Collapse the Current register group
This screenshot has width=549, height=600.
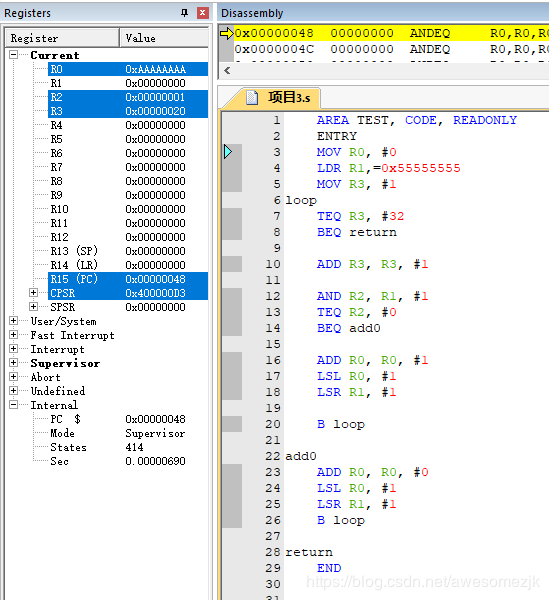[13, 55]
